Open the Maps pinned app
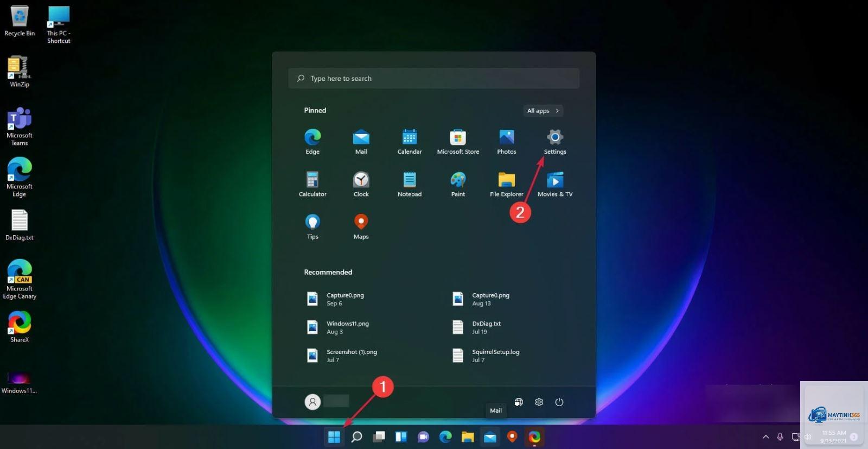The width and height of the screenshot is (868, 449). click(x=361, y=226)
